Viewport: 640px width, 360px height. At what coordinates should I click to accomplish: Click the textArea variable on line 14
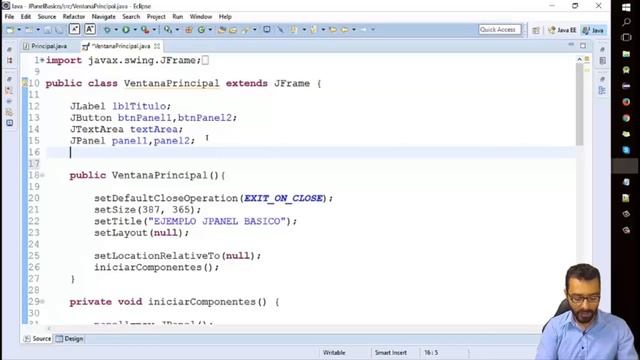(154, 129)
